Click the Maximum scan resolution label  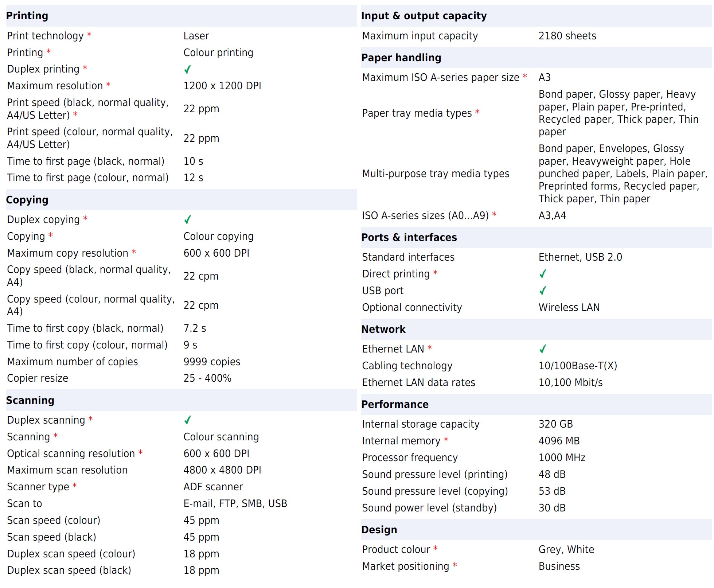pos(67,470)
